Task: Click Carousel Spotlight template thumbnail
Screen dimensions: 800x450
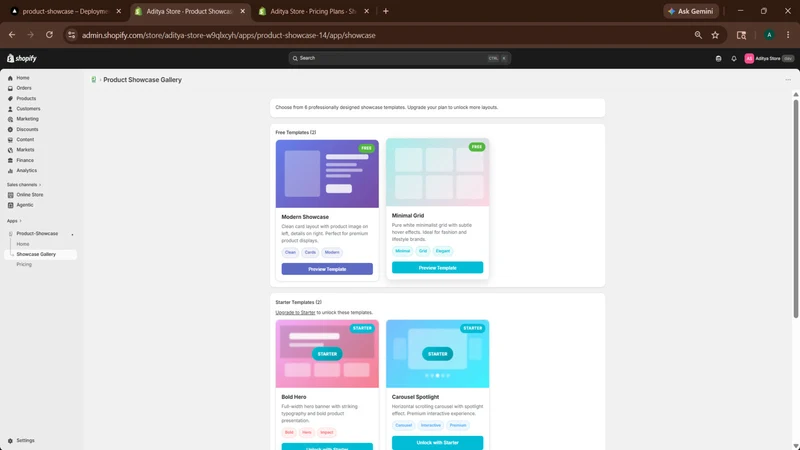Action: coord(437,354)
